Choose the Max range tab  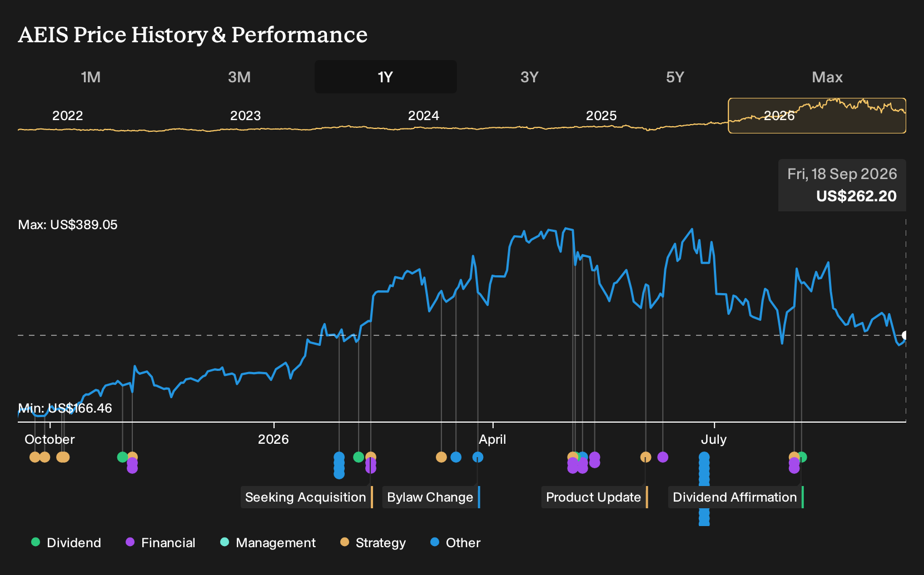click(827, 77)
